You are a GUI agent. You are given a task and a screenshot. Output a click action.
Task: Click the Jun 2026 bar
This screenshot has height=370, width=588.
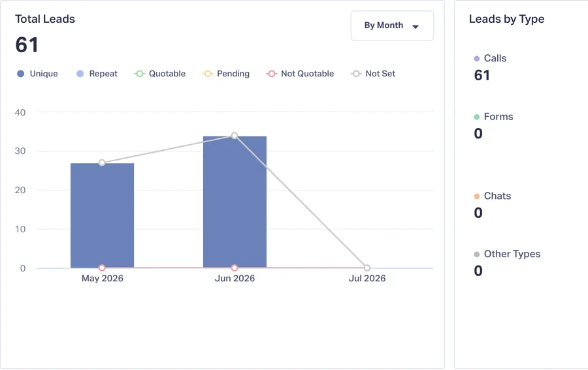(x=235, y=202)
